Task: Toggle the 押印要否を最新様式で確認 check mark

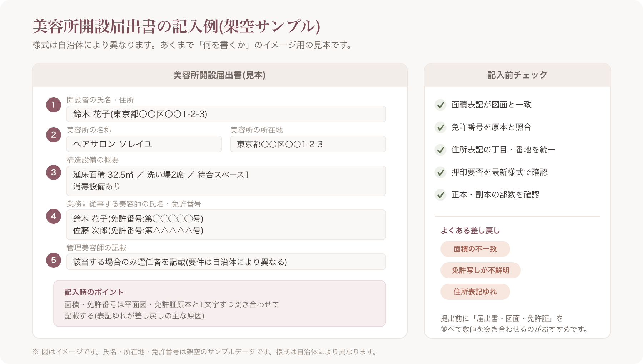Action: click(440, 172)
